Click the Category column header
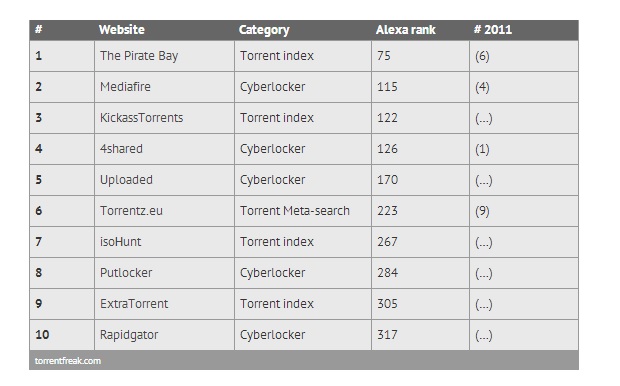The image size is (620, 386). point(264,30)
